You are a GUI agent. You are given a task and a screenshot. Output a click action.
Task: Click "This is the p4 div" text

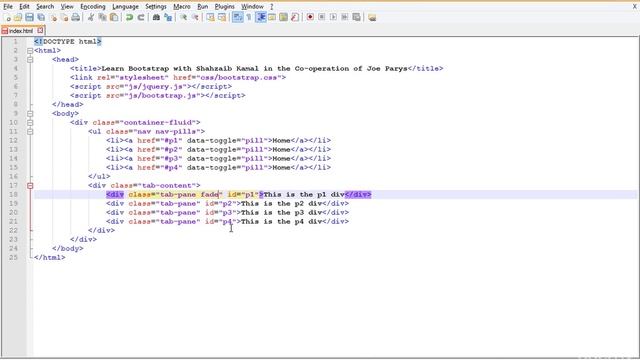[x=282, y=222]
